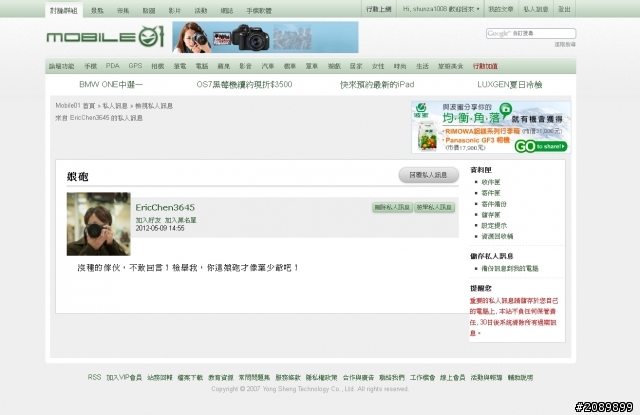Go to the 相機 forum category

[158, 66]
